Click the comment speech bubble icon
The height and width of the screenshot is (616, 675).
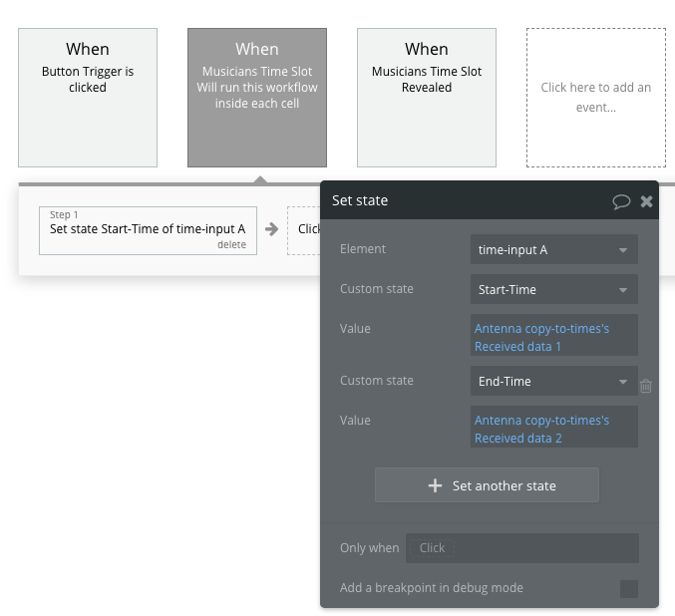621,201
